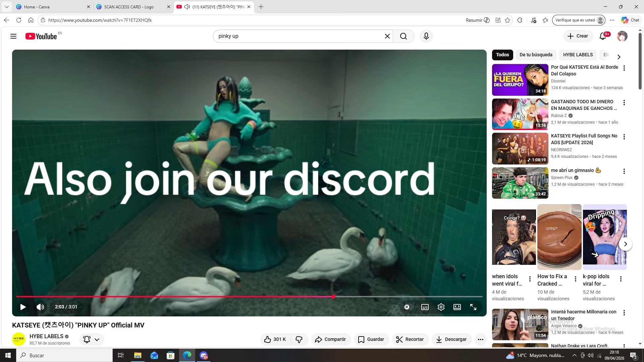The height and width of the screenshot is (362, 644).
Task: Reload the page with refresh button
Action: coord(19,20)
